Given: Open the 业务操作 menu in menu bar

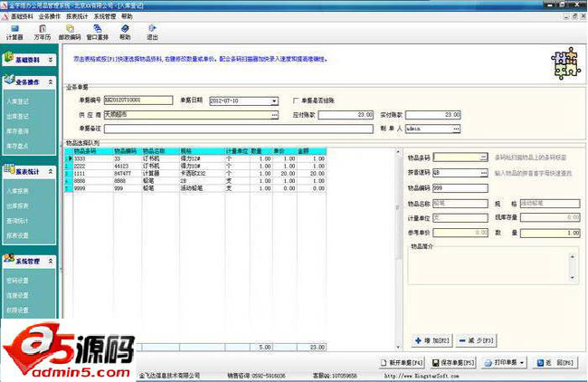Looking at the screenshot, I should click(50, 16).
